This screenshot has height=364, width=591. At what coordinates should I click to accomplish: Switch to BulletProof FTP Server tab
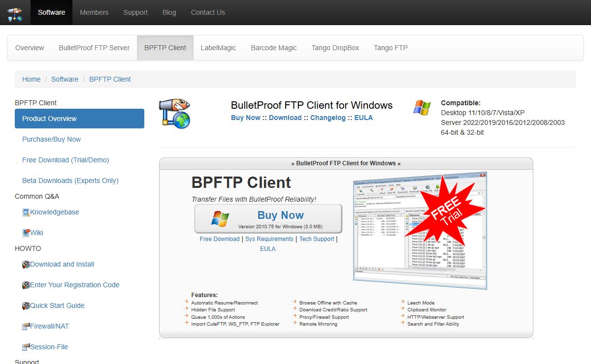[94, 48]
